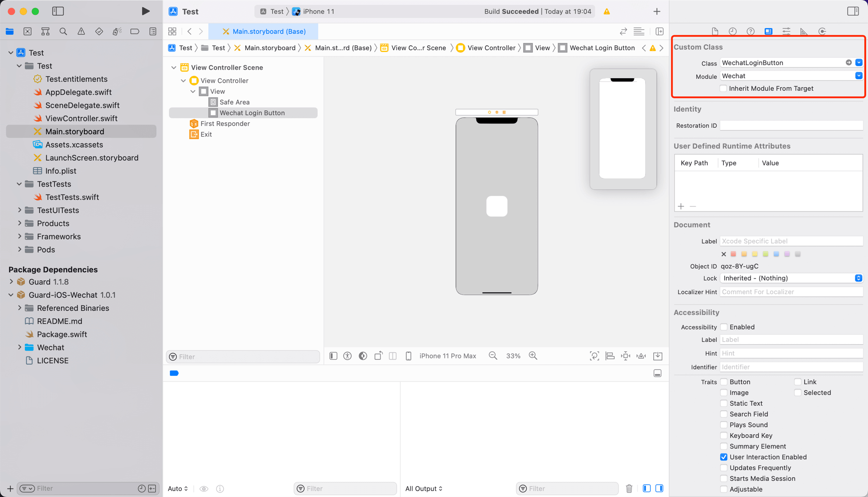Image resolution: width=868 pixels, height=497 pixels.
Task: Show the Attributes inspector icon
Action: point(786,31)
